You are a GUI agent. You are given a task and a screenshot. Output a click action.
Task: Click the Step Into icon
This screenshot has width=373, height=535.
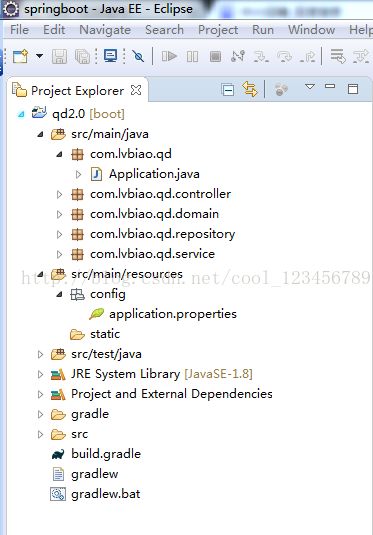261,56
